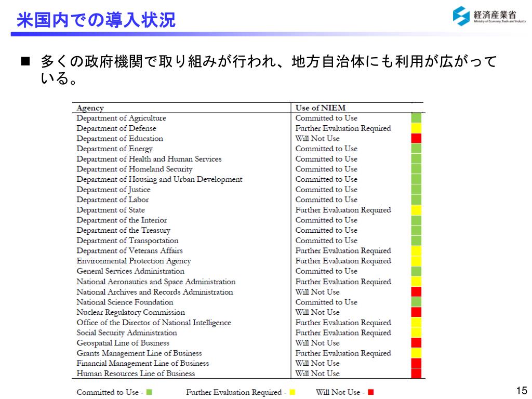
Task: Select the Agency column header
Action: tap(90, 108)
